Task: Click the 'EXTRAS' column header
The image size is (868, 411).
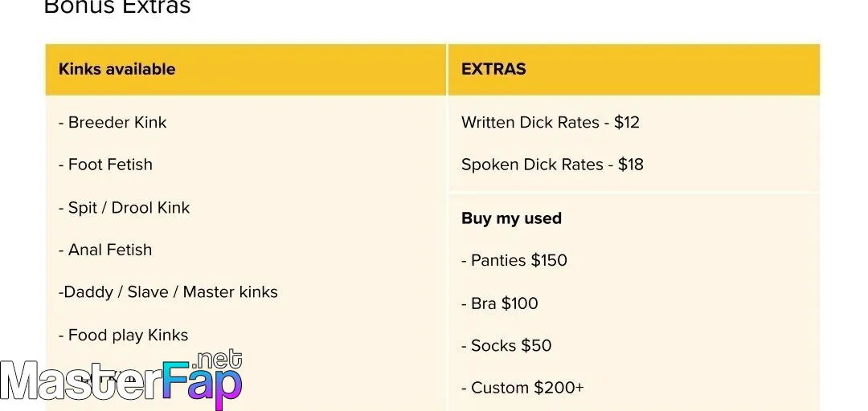Action: (x=493, y=69)
